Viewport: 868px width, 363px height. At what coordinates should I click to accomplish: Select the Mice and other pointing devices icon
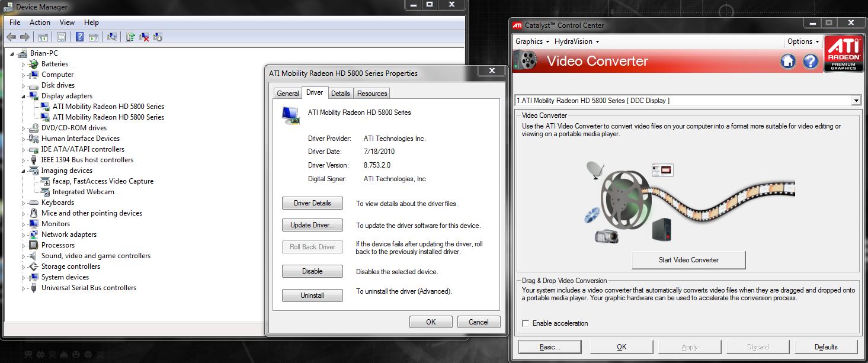point(34,213)
